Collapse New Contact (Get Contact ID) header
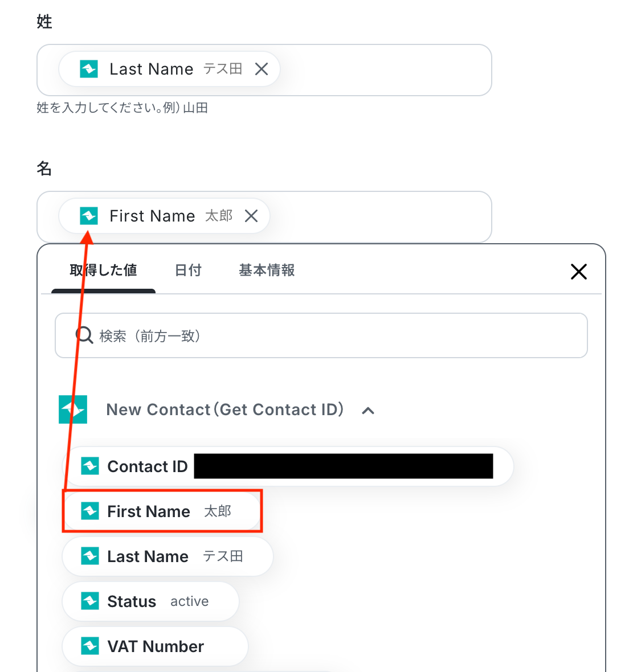Viewport: 637px width, 672px height. 225,409
